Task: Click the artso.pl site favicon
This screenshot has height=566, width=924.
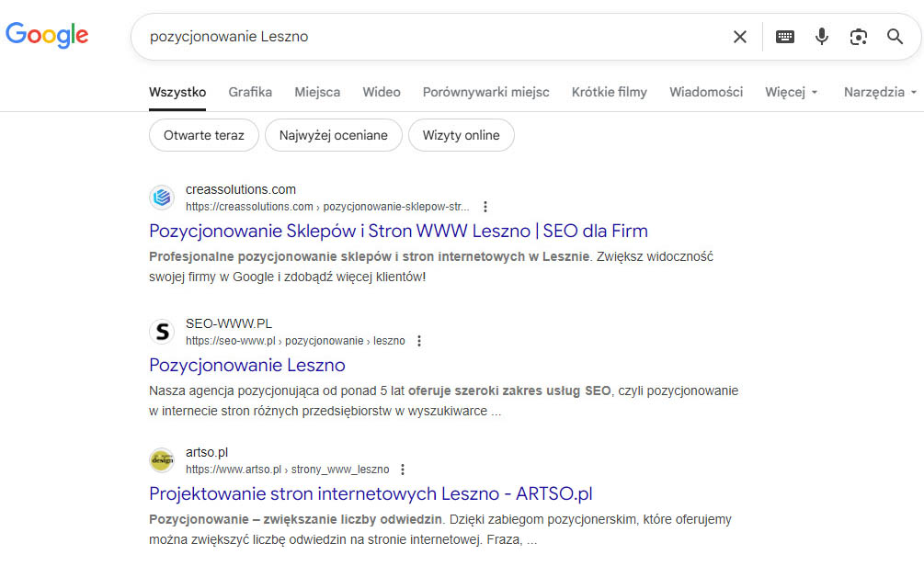Action: point(162,460)
